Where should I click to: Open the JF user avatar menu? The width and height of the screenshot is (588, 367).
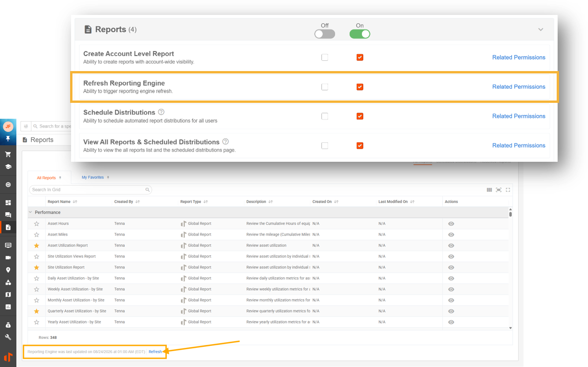coord(8,127)
